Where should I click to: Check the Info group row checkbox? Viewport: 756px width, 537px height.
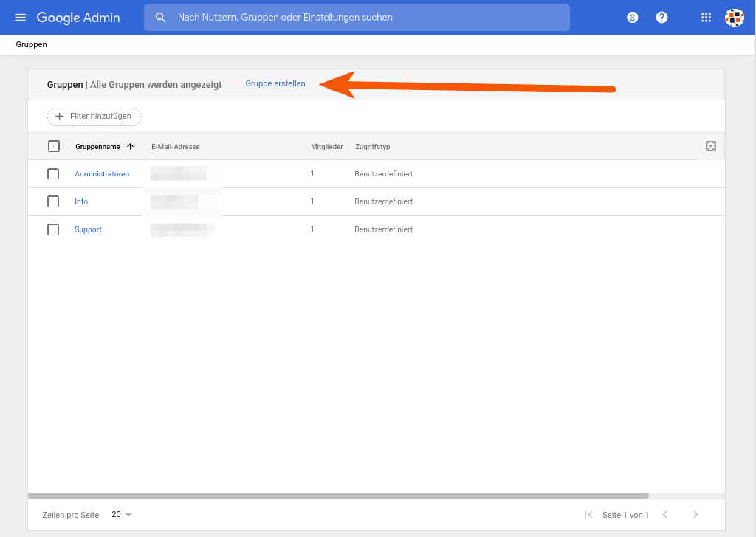[x=53, y=201]
